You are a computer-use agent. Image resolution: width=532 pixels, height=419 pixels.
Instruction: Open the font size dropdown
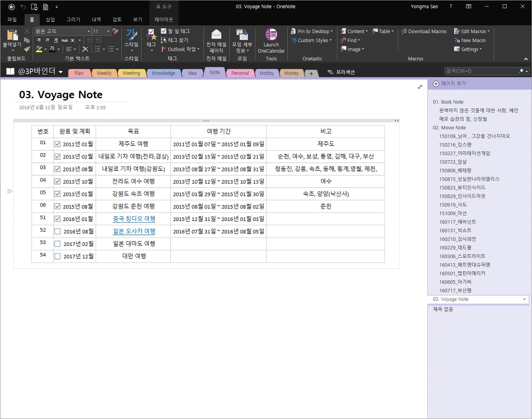108,31
